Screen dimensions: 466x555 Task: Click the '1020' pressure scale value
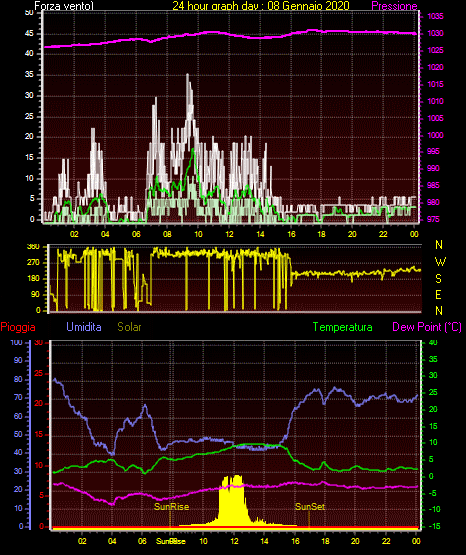pyautogui.click(x=435, y=67)
